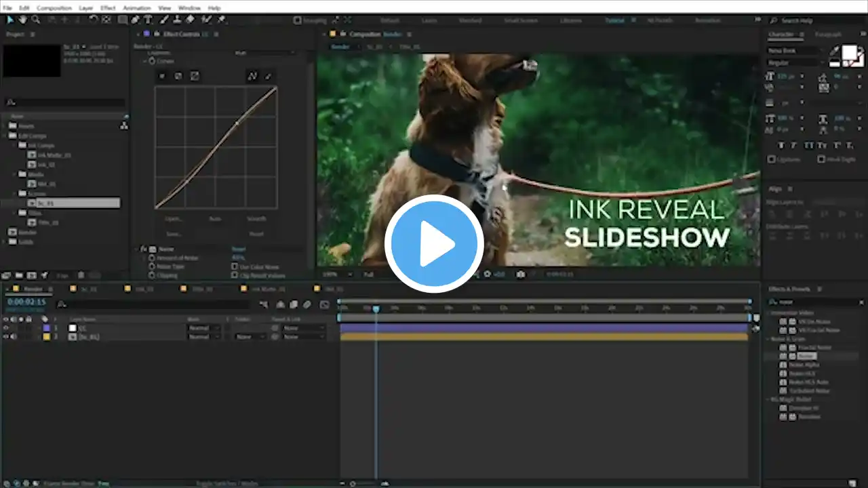
Task: Toggle the Snapping checkbox
Action: coord(298,20)
